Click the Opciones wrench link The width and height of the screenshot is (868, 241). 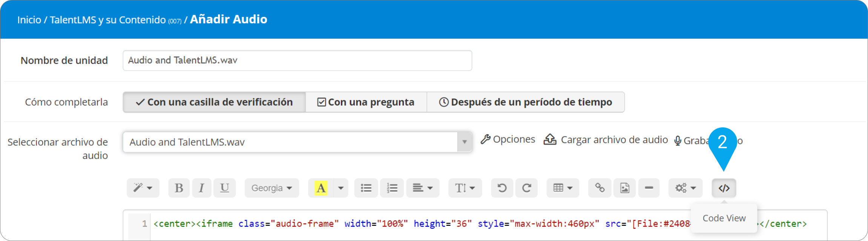pos(508,139)
